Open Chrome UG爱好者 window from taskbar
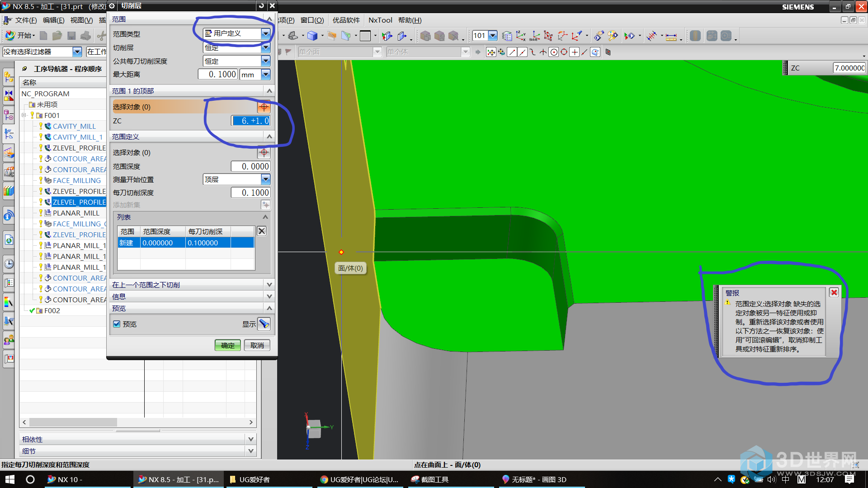 tap(359, 479)
